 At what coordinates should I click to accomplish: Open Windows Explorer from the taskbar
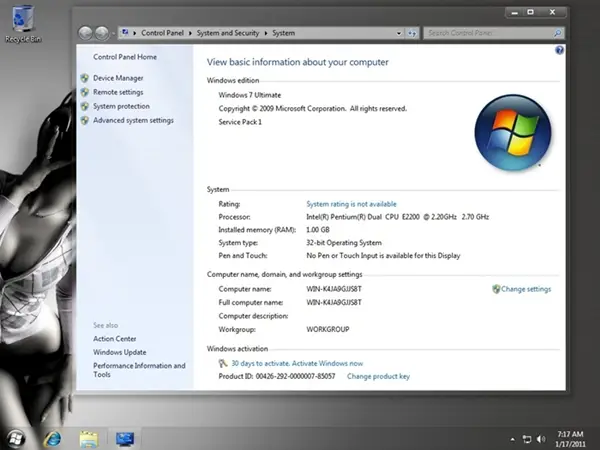(88, 439)
